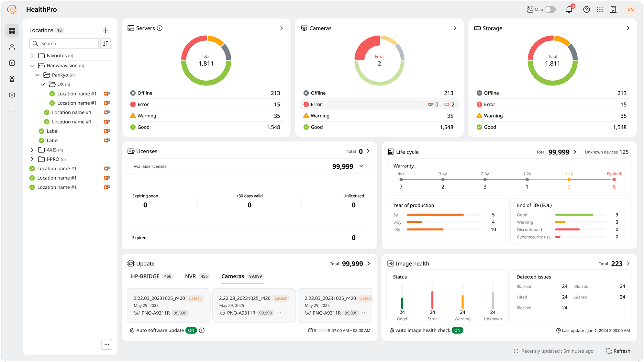Open the help question mark icon
The image size is (644, 362).
coord(586,9)
